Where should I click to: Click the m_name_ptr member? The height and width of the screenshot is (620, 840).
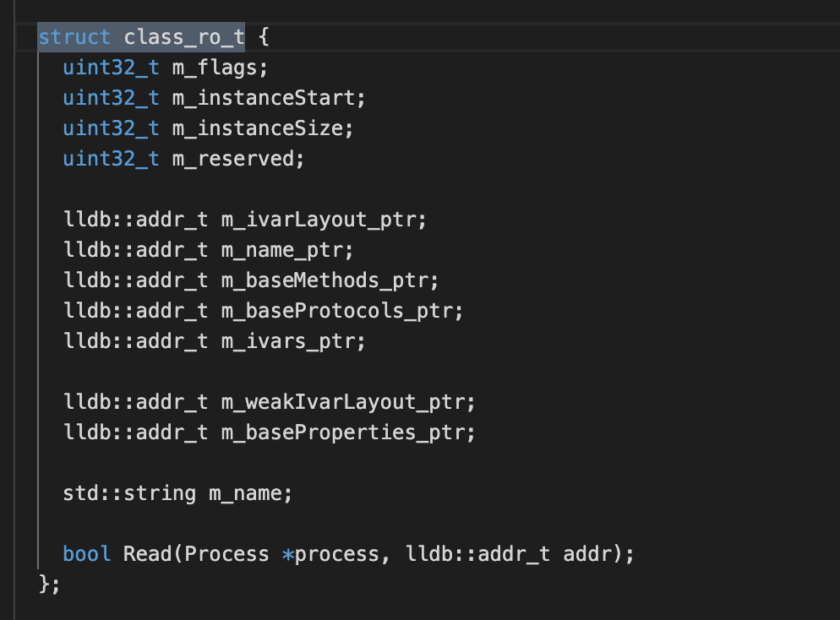point(281,250)
